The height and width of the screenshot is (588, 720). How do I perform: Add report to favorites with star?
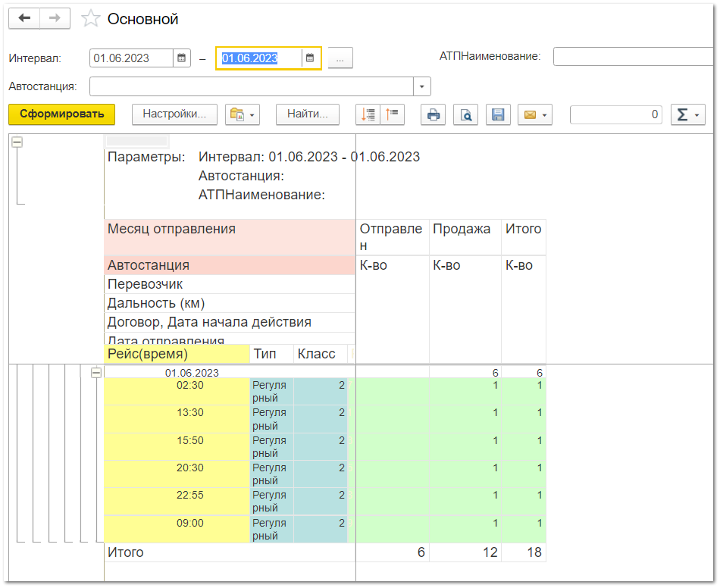[91, 19]
